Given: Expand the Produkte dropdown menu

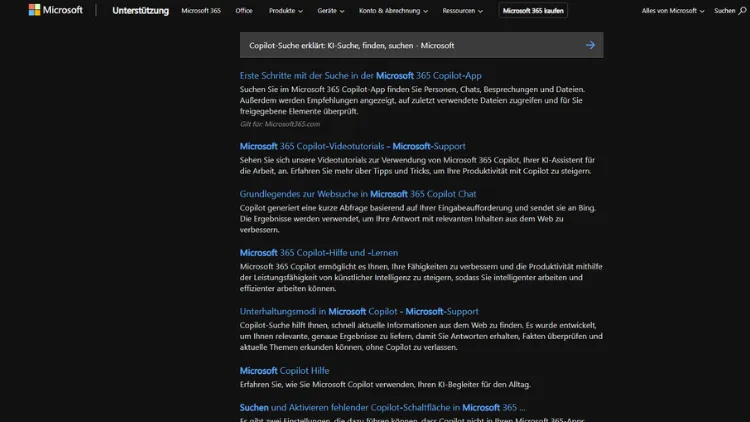Looking at the screenshot, I should (x=286, y=11).
